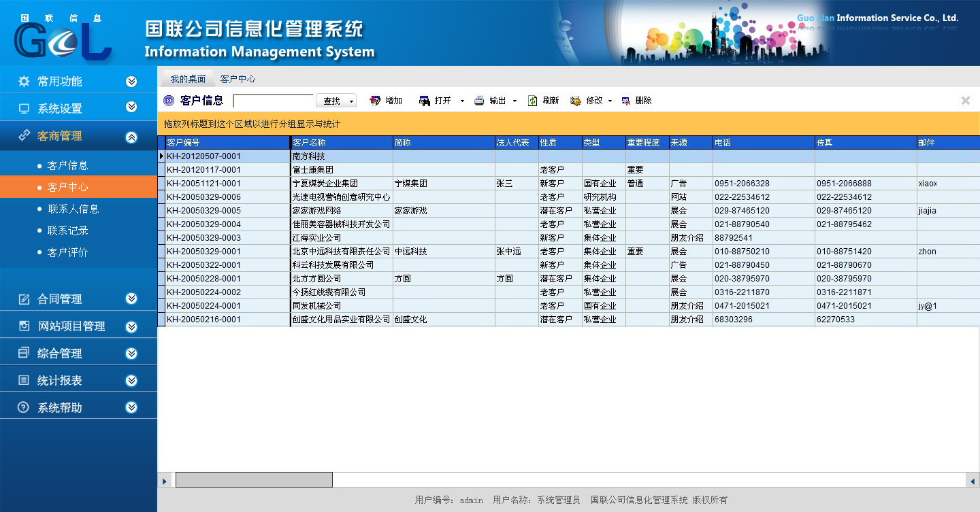Click the 删除 button label
980x512 pixels.
point(643,101)
